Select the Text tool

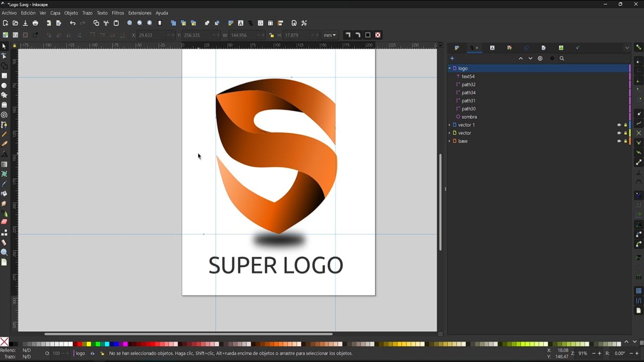click(x=4, y=154)
